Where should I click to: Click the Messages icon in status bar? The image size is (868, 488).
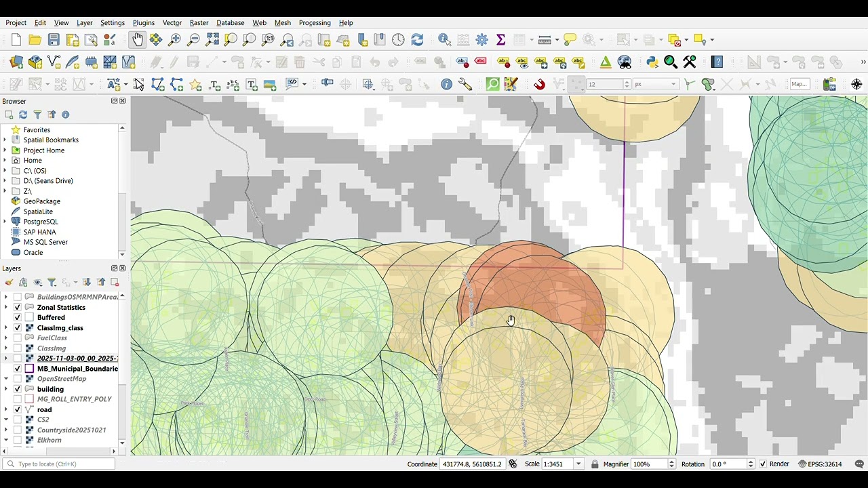pos(859,464)
